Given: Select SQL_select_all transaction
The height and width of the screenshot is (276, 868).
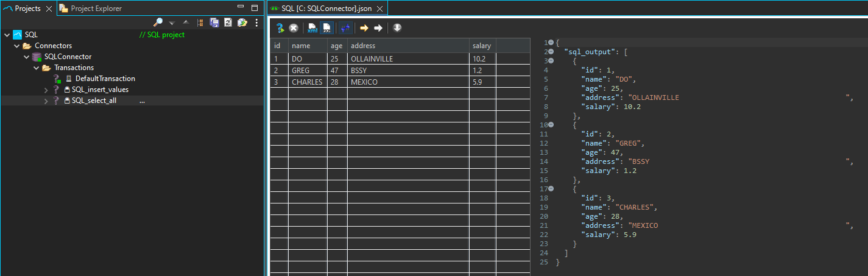Looking at the screenshot, I should pyautogui.click(x=94, y=101).
